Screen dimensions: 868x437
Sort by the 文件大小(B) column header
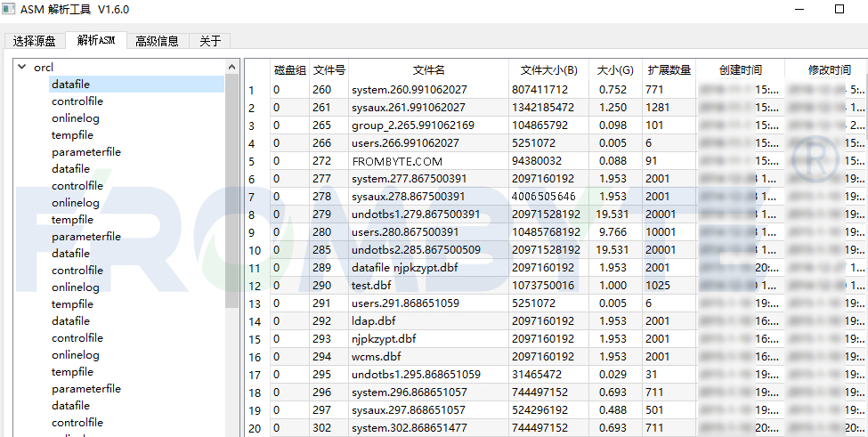point(548,70)
